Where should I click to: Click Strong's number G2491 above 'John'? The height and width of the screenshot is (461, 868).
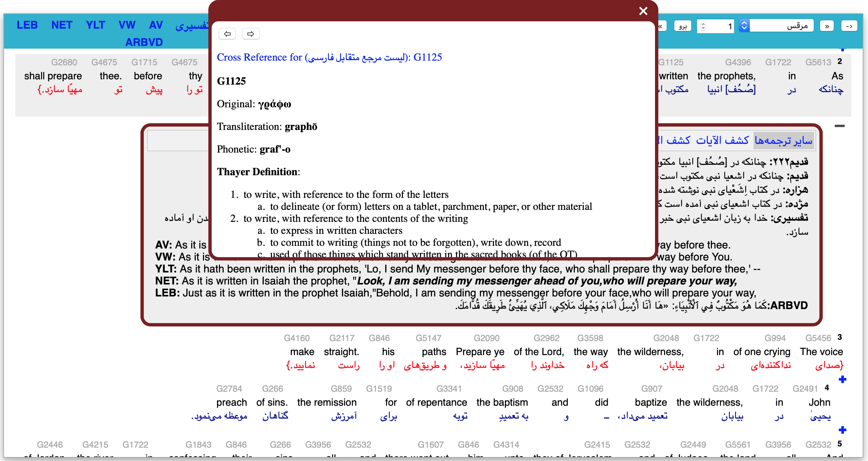pyautogui.click(x=805, y=389)
